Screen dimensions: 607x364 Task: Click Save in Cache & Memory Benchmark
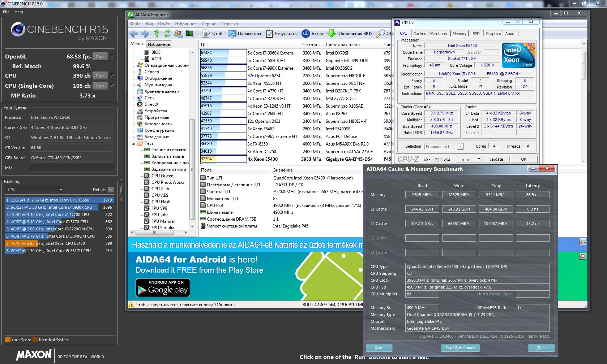pos(379,348)
